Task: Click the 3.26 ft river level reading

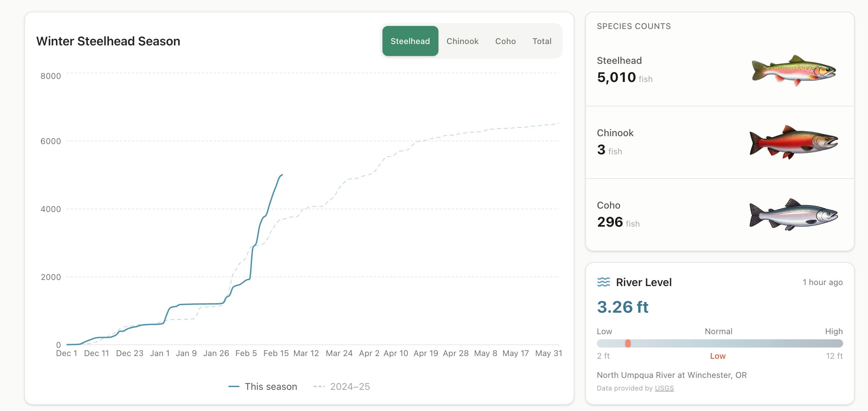Action: (x=622, y=307)
